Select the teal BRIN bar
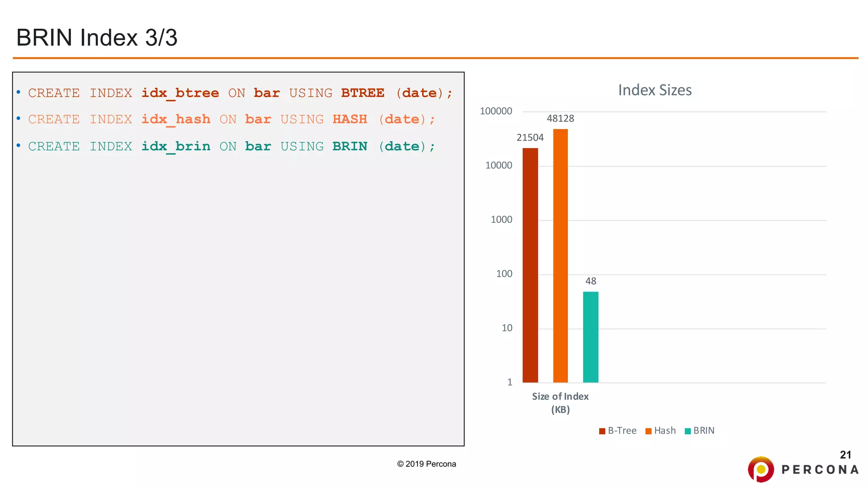Image resolution: width=868 pixels, height=488 pixels. pyautogui.click(x=590, y=337)
